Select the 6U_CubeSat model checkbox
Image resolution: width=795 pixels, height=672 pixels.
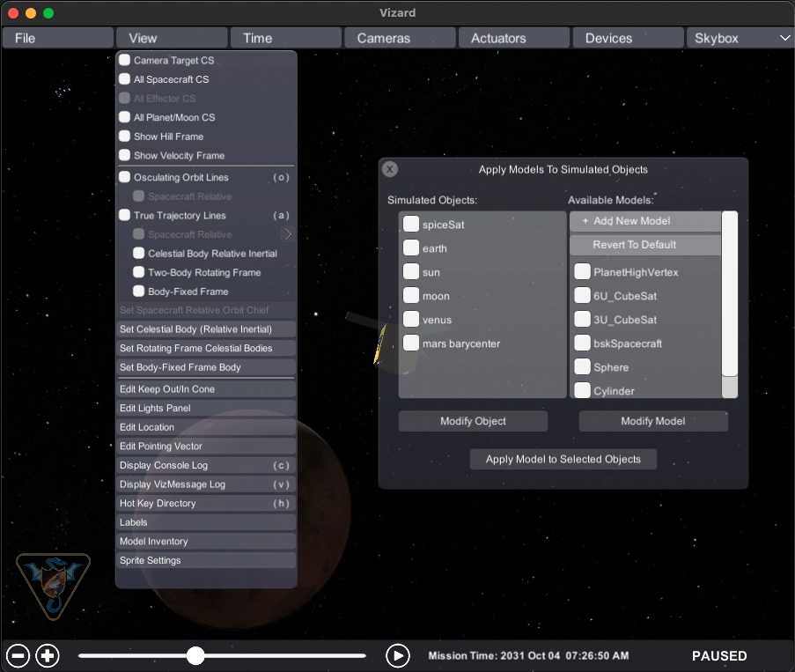coord(582,296)
